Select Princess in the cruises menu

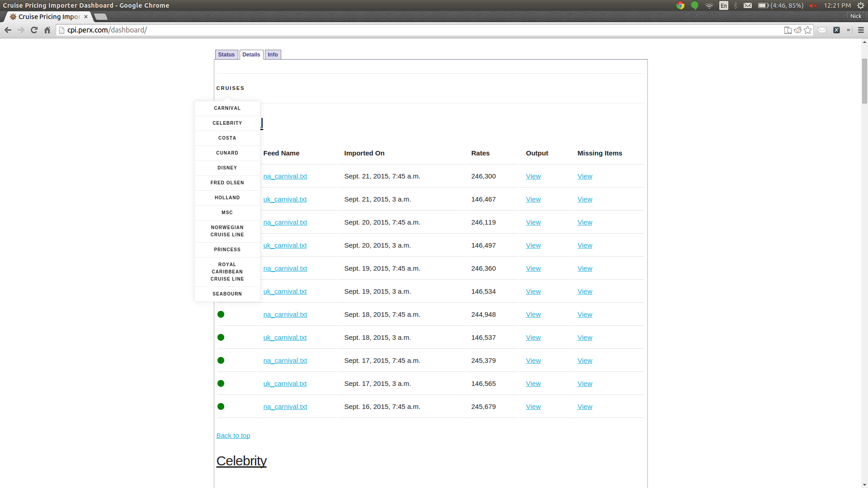227,250
